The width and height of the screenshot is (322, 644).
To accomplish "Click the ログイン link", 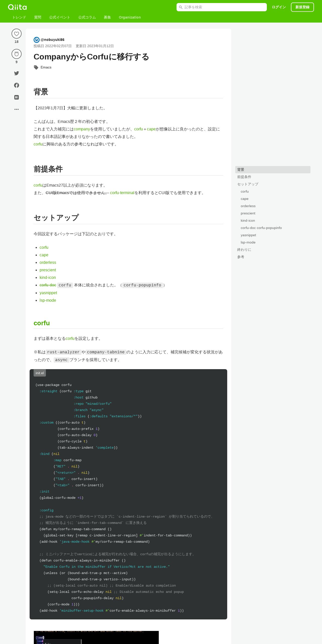I will [279, 7].
